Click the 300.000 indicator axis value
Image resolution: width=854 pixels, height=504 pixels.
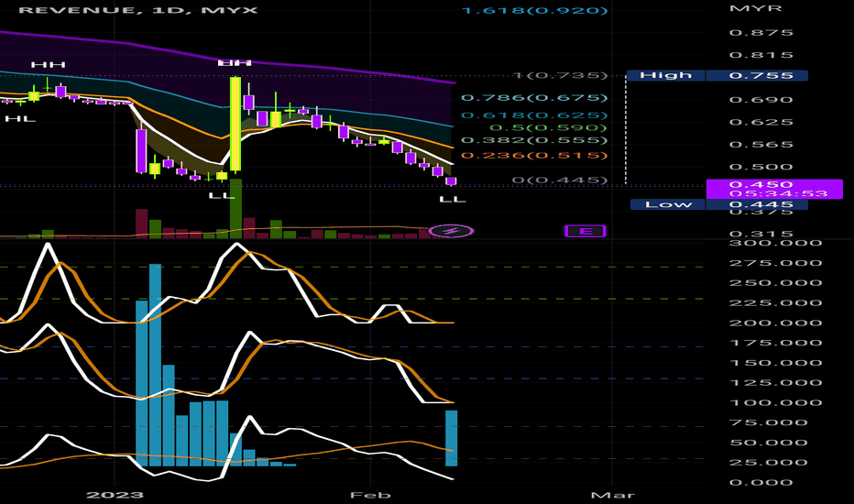point(775,243)
